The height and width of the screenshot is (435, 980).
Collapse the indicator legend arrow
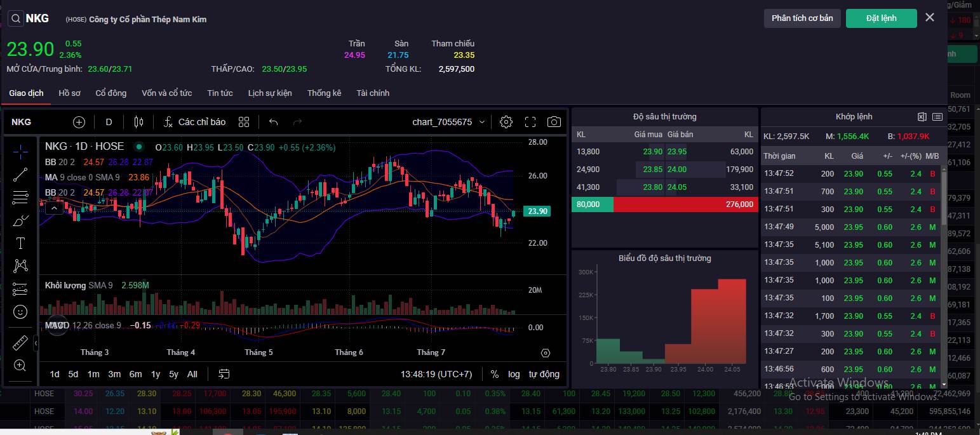click(x=54, y=208)
